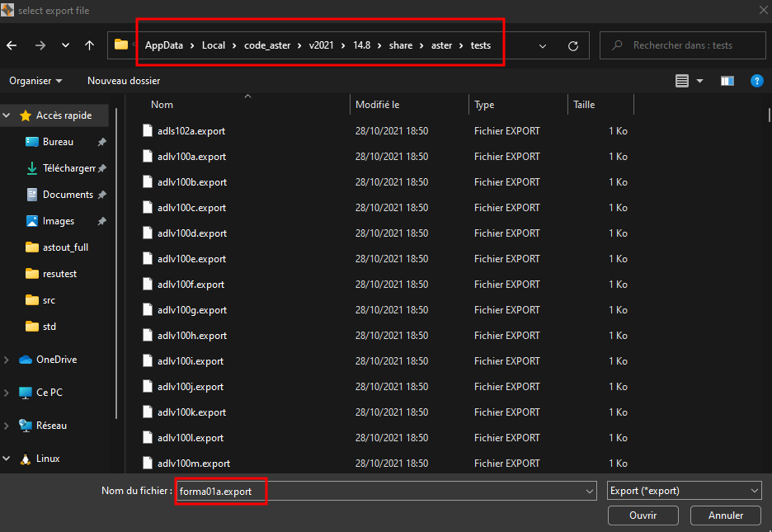Image resolution: width=772 pixels, height=532 pixels.
Task: Open the Images folder shortcut
Action: [58, 221]
